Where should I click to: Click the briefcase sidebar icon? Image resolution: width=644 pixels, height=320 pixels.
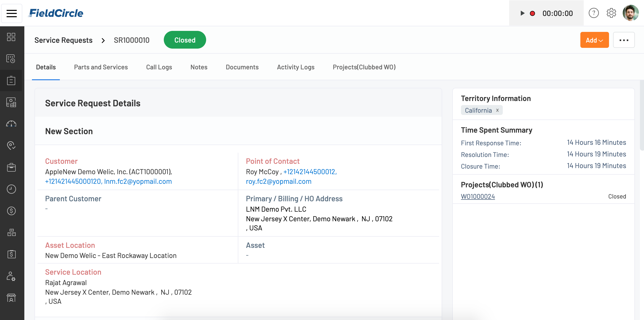point(11,167)
